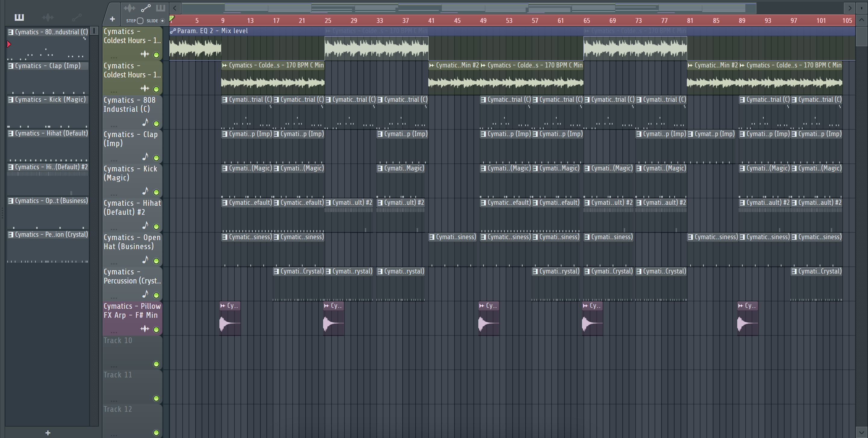
Task: Mute the Kick (Magic) track
Action: [x=156, y=192]
